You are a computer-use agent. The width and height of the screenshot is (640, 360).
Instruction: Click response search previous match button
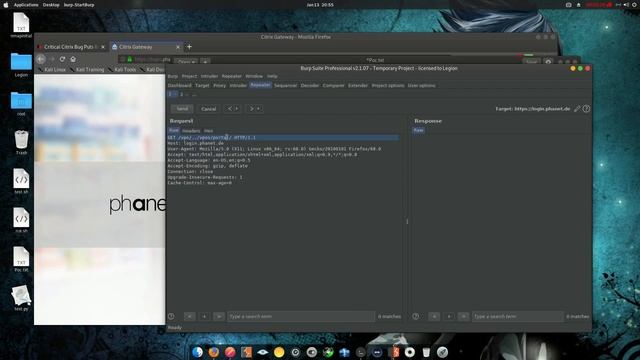[434, 316]
